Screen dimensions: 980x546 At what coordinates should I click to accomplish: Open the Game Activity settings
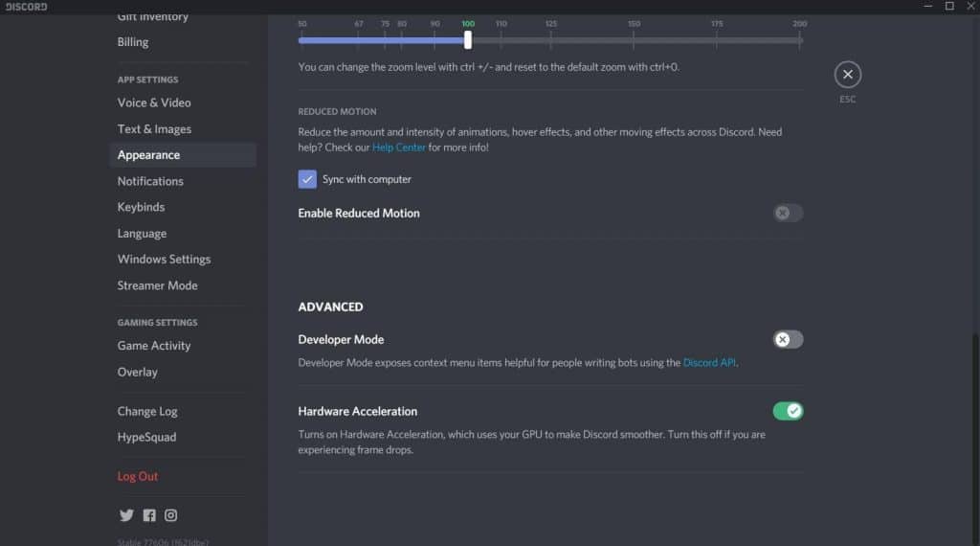coord(154,346)
